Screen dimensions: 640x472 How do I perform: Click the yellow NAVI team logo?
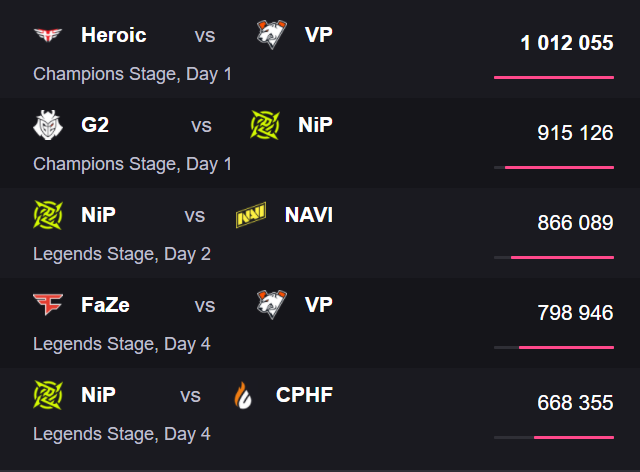click(250, 215)
